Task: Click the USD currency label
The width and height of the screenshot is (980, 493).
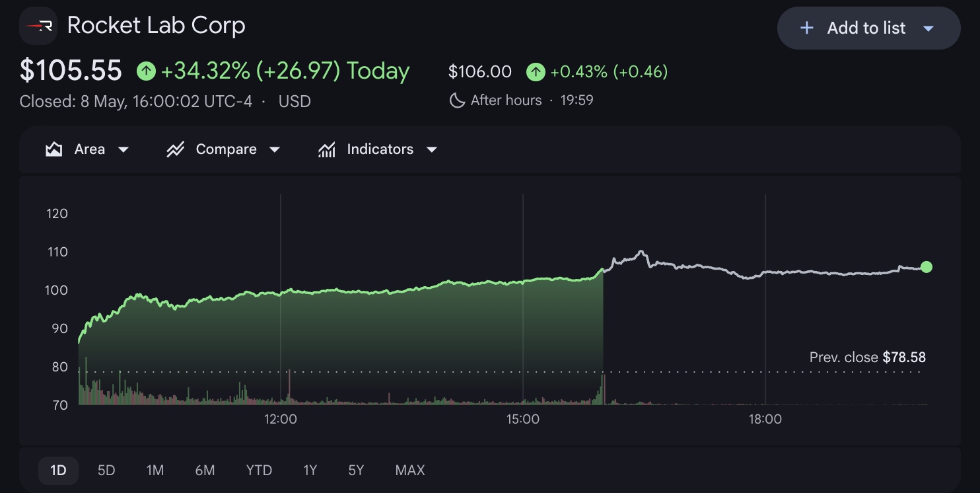Action: coord(295,102)
